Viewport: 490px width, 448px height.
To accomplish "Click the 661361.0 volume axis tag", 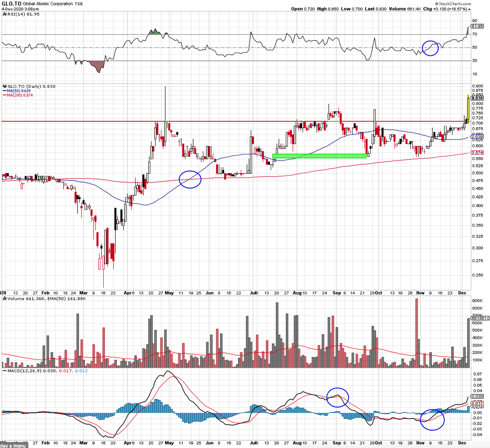I will 480,318.
